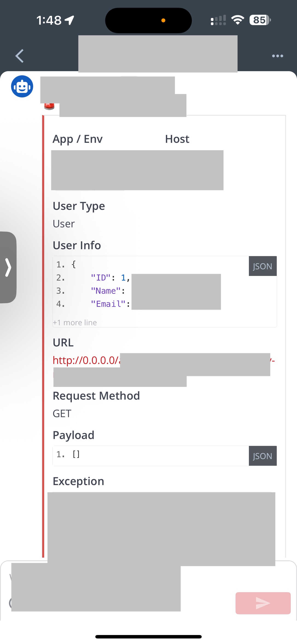Tap the red siren emoji
The height and width of the screenshot is (644, 297).
coord(49,106)
